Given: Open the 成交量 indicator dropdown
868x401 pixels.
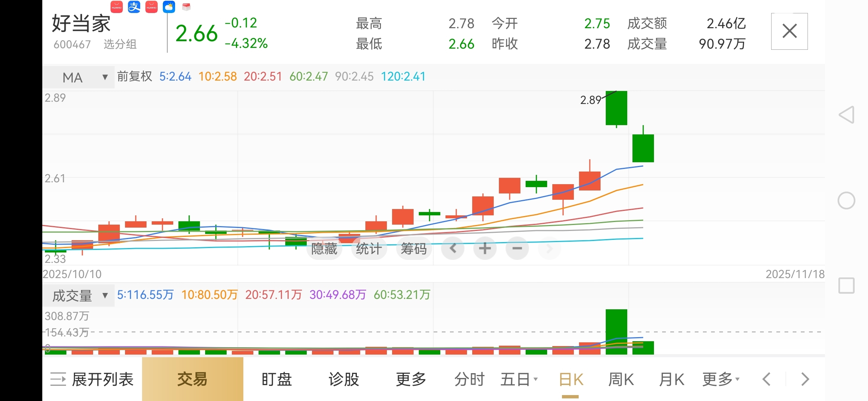Looking at the screenshot, I should (79, 296).
